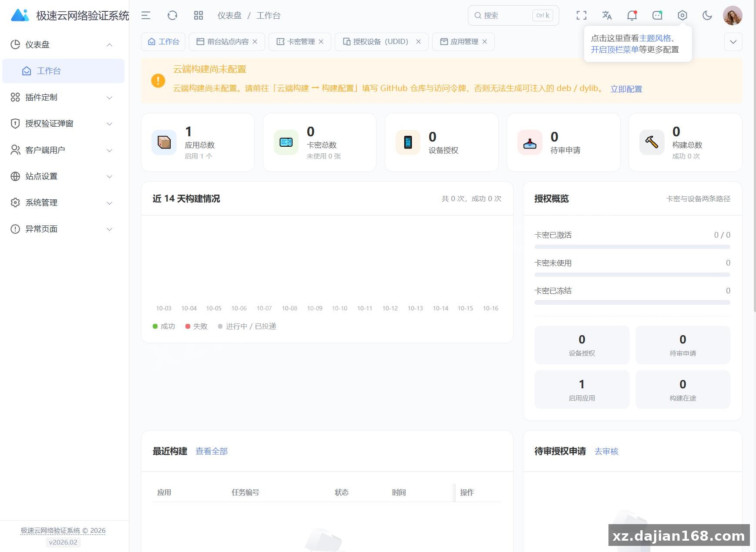Open the notifications bell icon

point(632,16)
